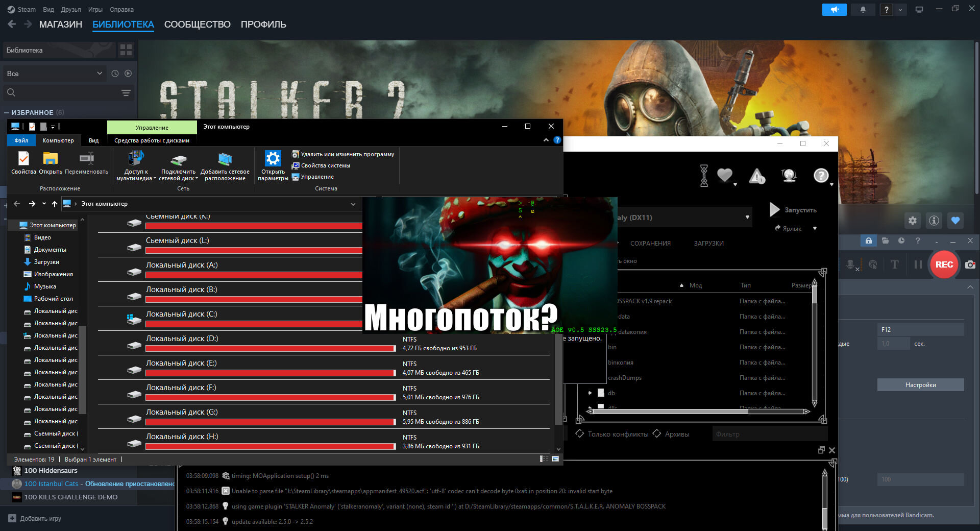This screenshot has height=531, width=980.
Task: Switch to ЗАГРУЗКИ tab in Mod Organizer
Action: [708, 244]
